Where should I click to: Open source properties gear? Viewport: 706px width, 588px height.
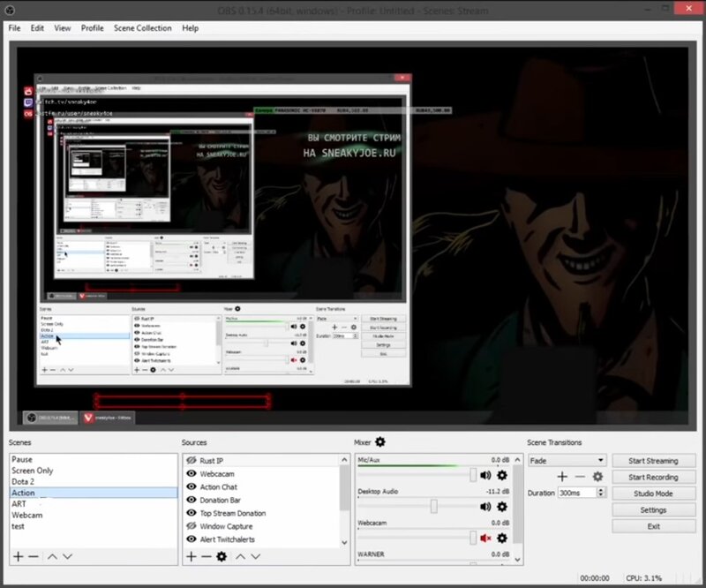tap(222, 556)
